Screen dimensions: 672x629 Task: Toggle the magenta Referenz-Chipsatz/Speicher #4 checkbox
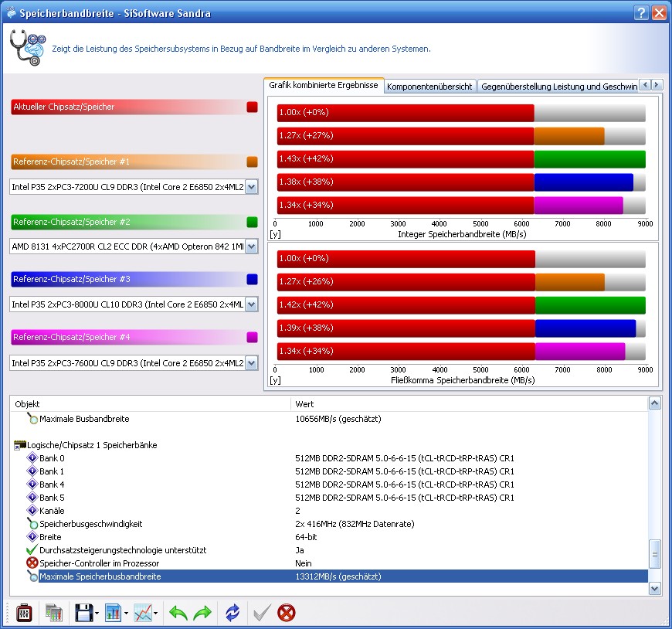(253, 337)
